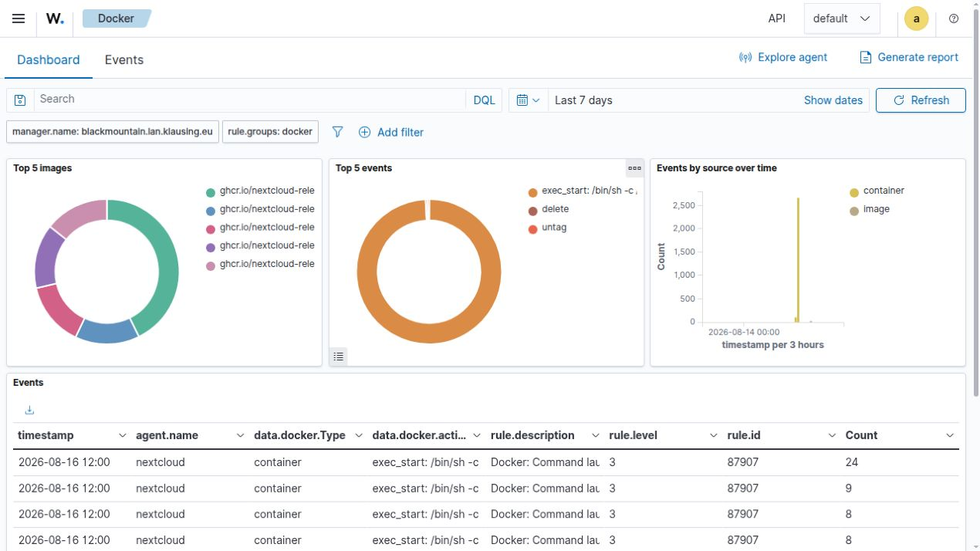Open the default index pattern dropdown
This screenshot has height=551, width=980.
click(x=842, y=19)
